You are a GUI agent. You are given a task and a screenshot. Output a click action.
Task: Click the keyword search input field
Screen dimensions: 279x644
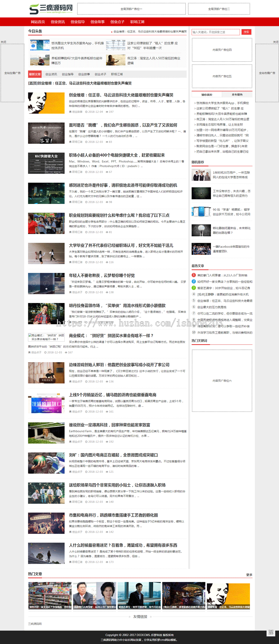click(x=216, y=32)
